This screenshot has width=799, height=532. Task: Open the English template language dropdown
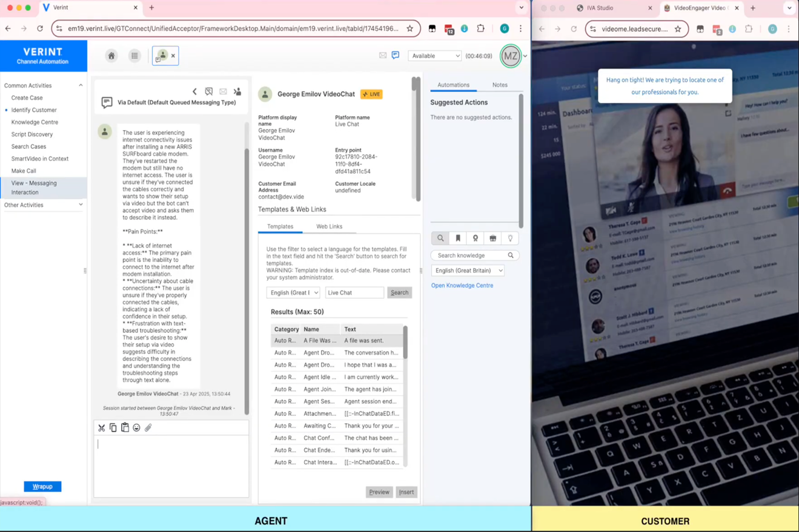pyautogui.click(x=293, y=292)
